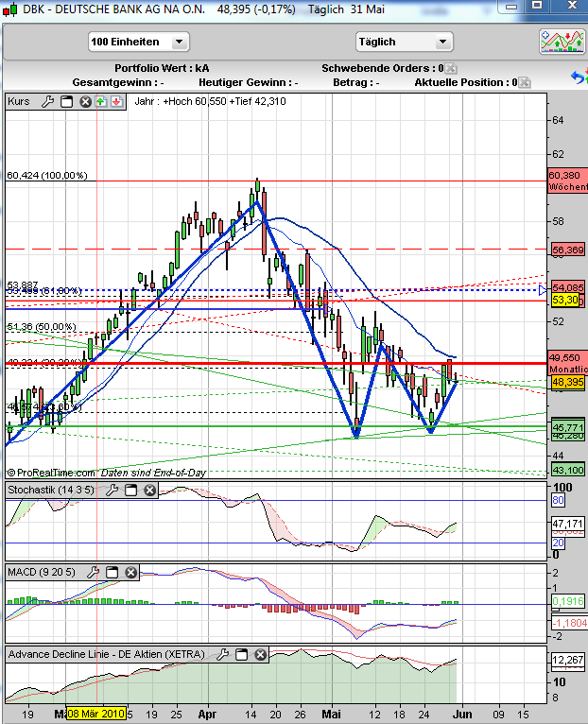Select the yellow 48,395 current price label
The image size is (588, 724).
point(568,382)
